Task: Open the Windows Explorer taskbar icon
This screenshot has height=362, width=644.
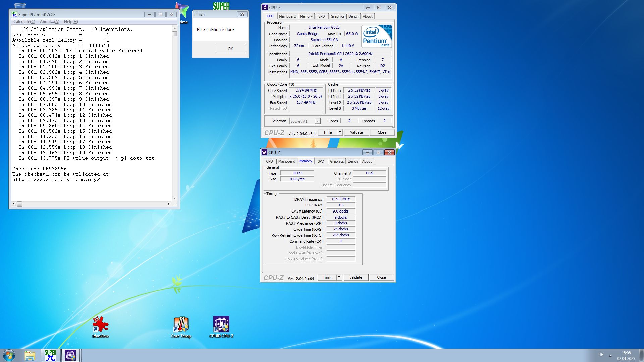Action: point(30,355)
